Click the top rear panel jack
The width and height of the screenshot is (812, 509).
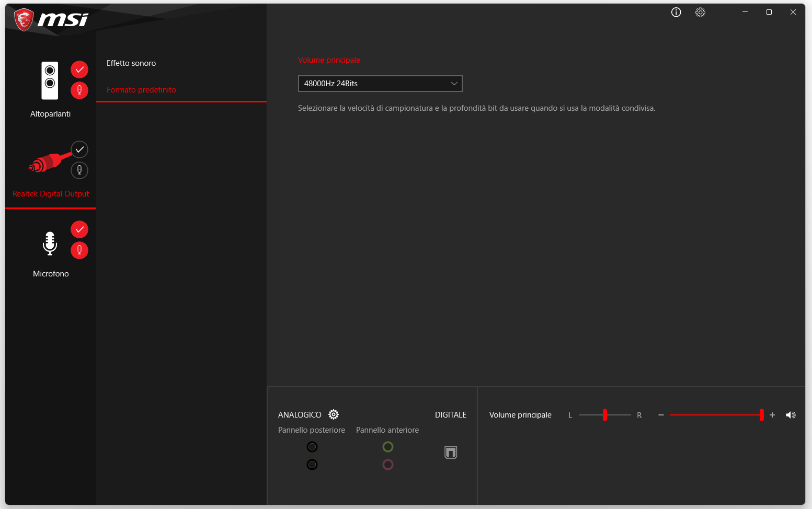coord(312,447)
